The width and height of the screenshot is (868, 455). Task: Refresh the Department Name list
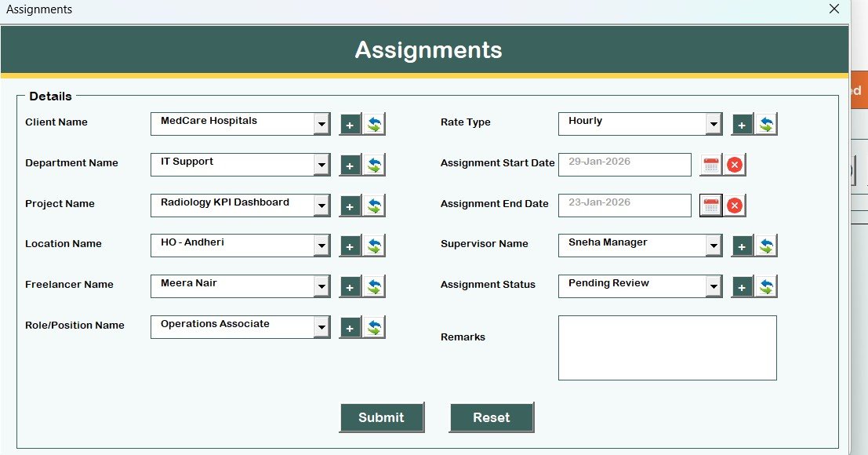tap(372, 164)
